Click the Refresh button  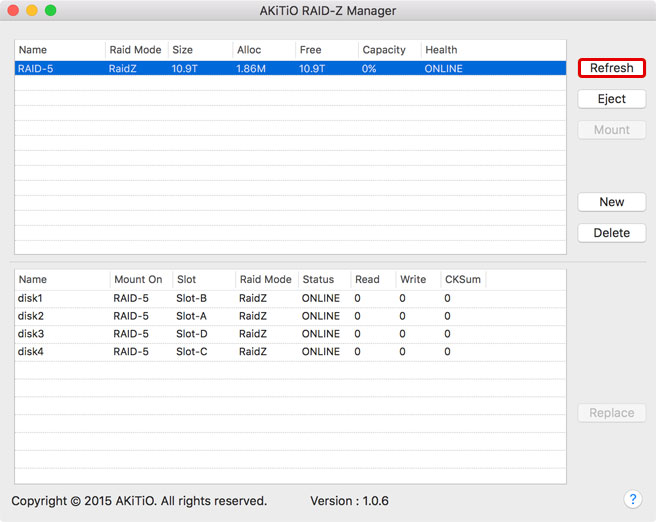point(611,68)
